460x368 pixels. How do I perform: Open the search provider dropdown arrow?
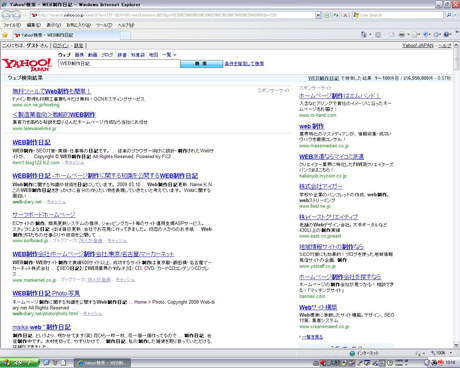coord(455,15)
